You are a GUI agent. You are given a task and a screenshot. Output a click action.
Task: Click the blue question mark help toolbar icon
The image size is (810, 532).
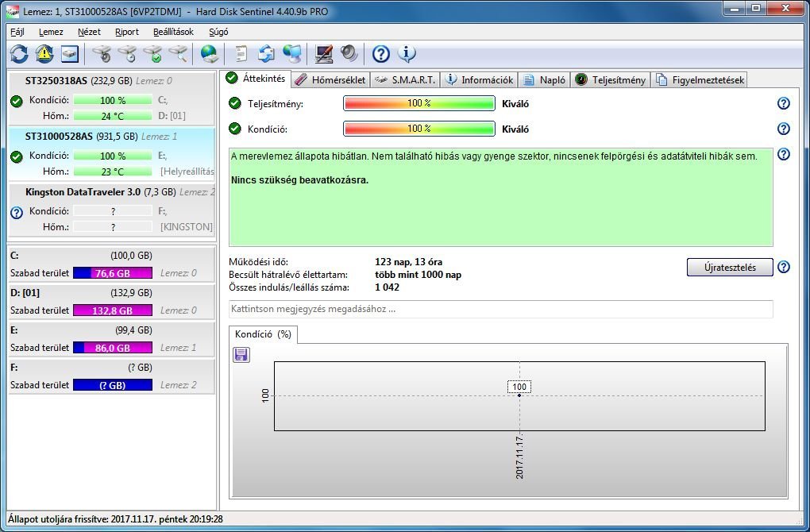pyautogui.click(x=380, y=54)
